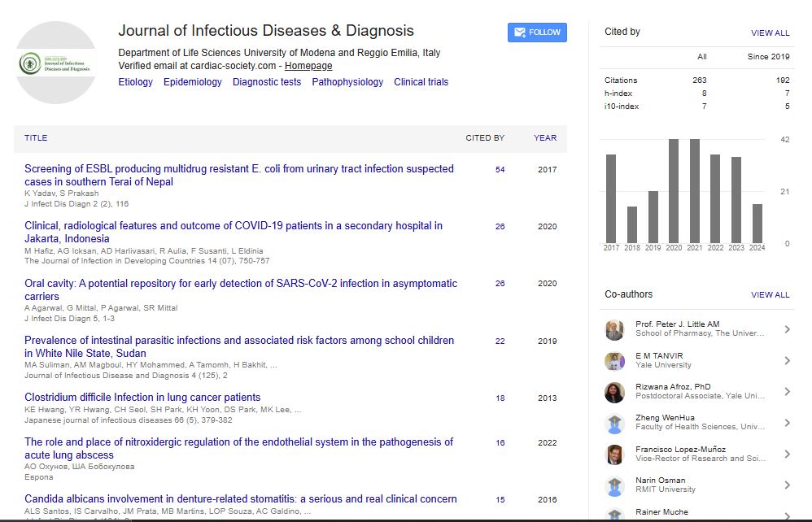The width and height of the screenshot is (812, 522).
Task: Sort articles by Year column header
Action: coord(545,137)
